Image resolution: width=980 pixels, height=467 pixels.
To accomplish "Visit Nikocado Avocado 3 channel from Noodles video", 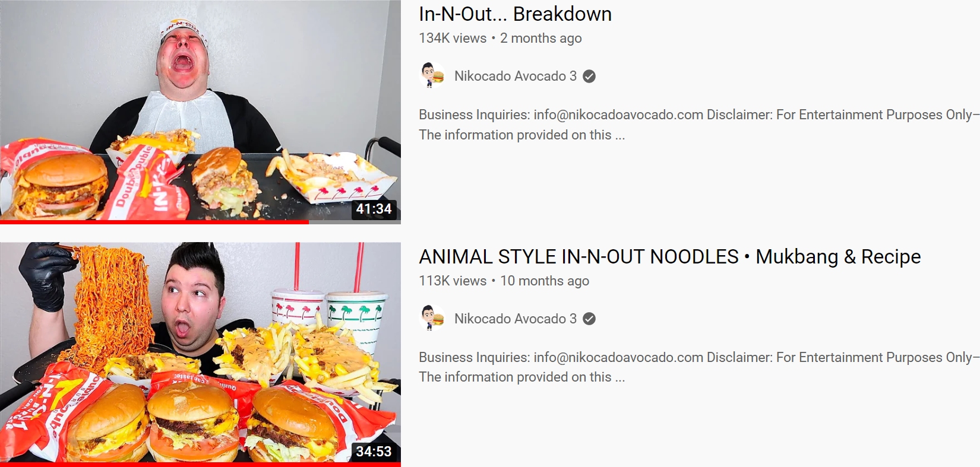I will pyautogui.click(x=516, y=319).
